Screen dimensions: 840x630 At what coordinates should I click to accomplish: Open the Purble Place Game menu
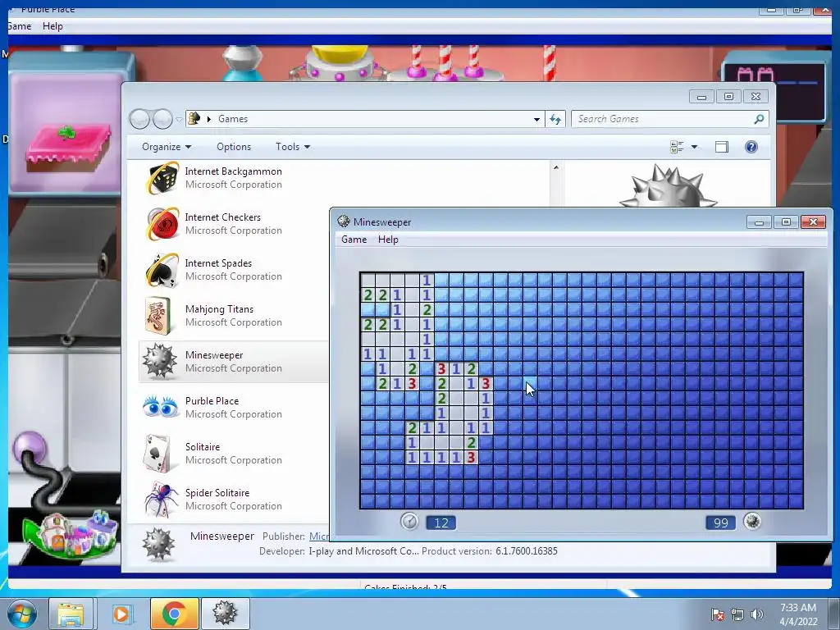[x=20, y=26]
